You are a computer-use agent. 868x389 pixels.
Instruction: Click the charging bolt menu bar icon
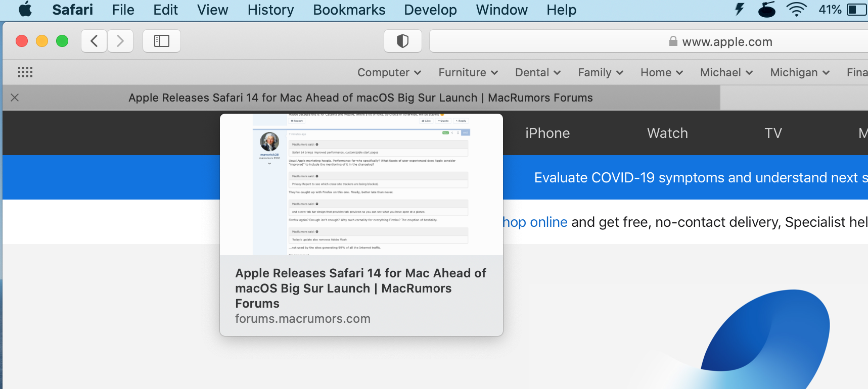(740, 9)
